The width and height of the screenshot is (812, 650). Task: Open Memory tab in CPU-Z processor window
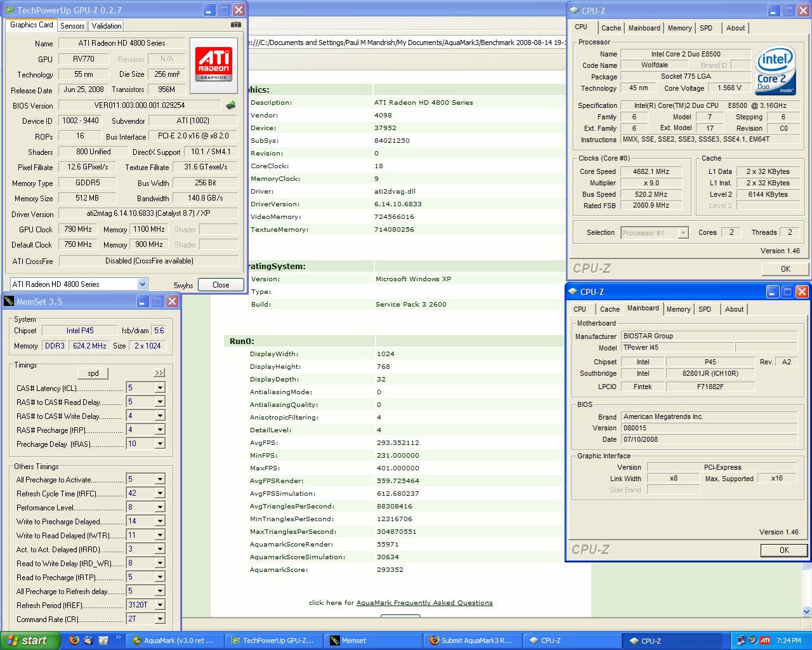tap(679, 28)
